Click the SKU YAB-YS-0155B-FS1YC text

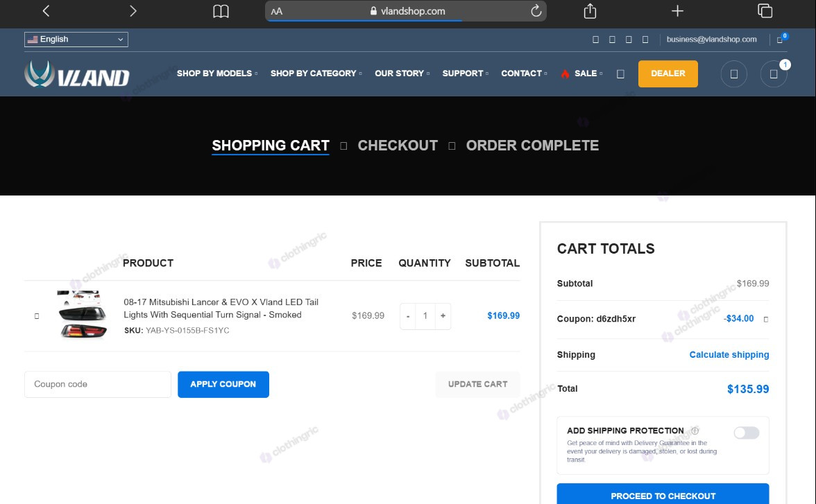tap(176, 330)
